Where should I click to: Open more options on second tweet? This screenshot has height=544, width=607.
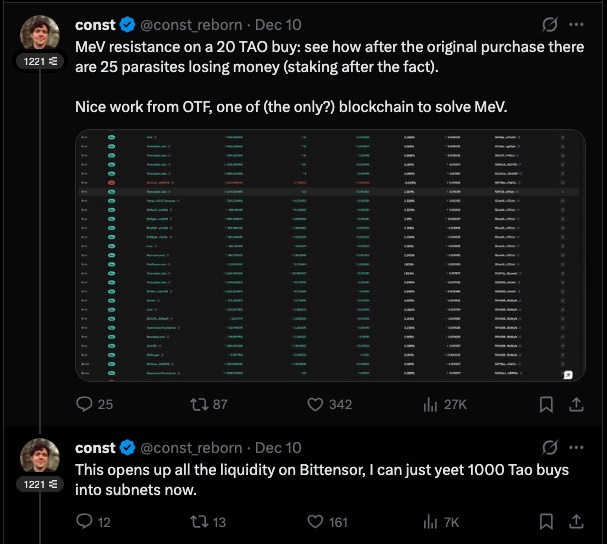577,447
